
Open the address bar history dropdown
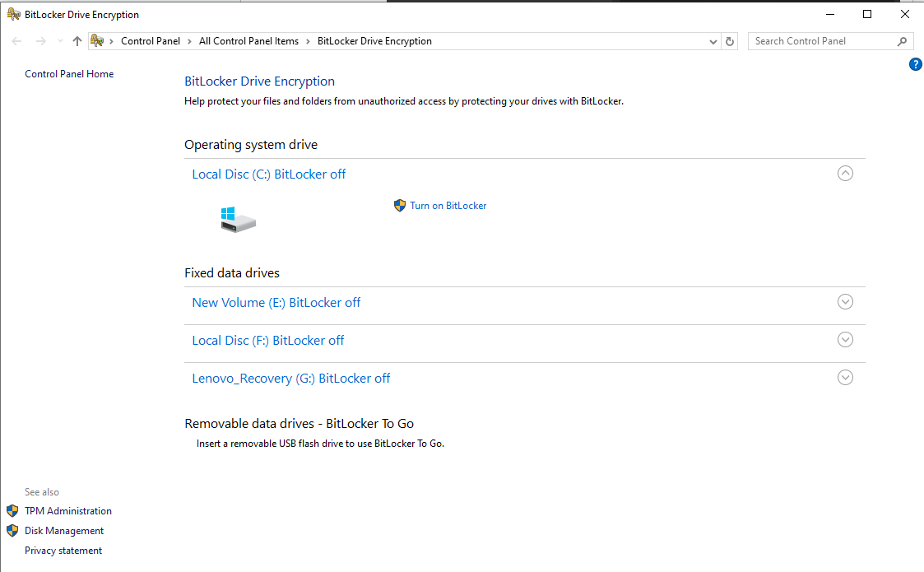tap(713, 40)
